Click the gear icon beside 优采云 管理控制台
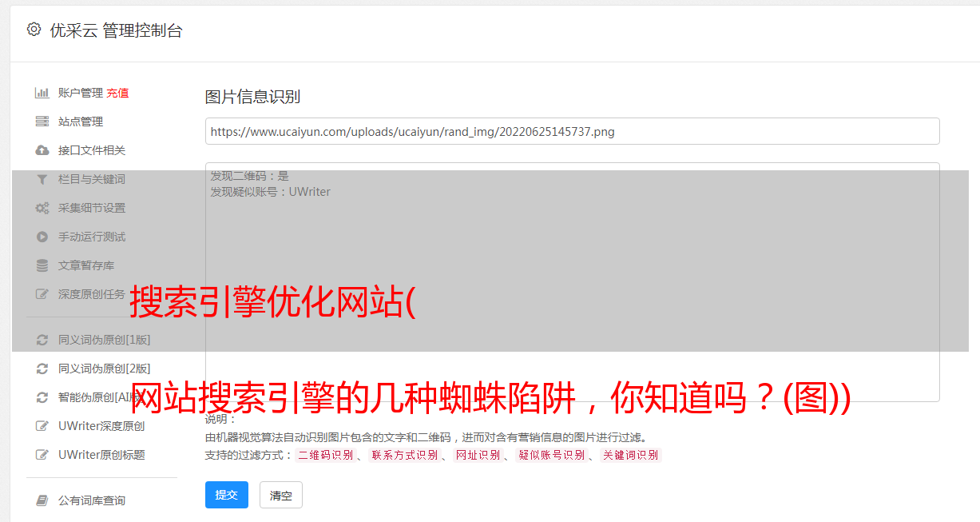Image resolution: width=980 pixels, height=522 pixels. [34, 30]
